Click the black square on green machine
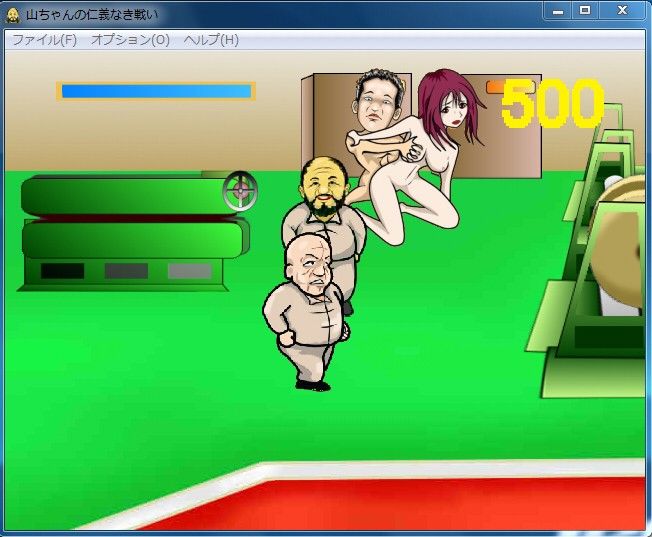This screenshot has height=537, width=652. tap(62, 271)
